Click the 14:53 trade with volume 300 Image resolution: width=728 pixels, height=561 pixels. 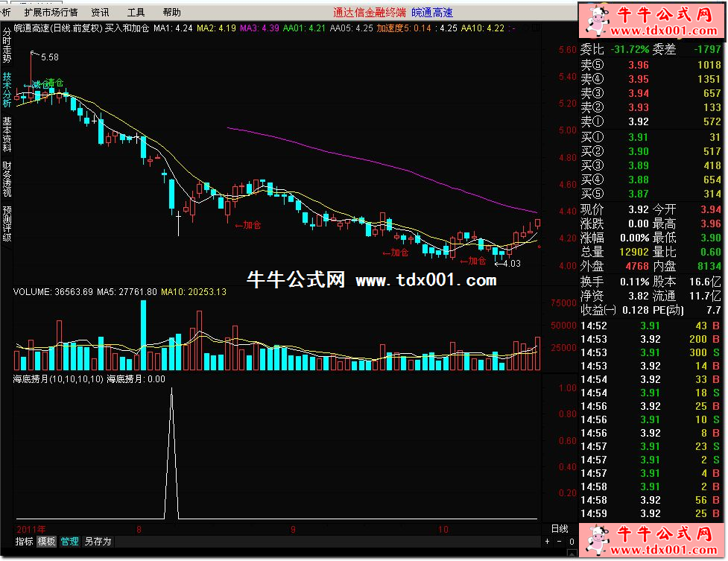(650, 353)
